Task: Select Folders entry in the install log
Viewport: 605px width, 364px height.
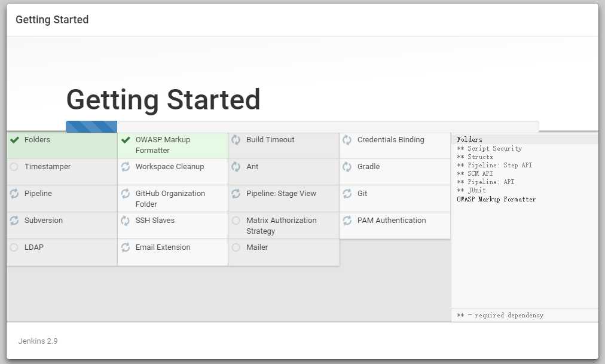Action: click(x=470, y=140)
